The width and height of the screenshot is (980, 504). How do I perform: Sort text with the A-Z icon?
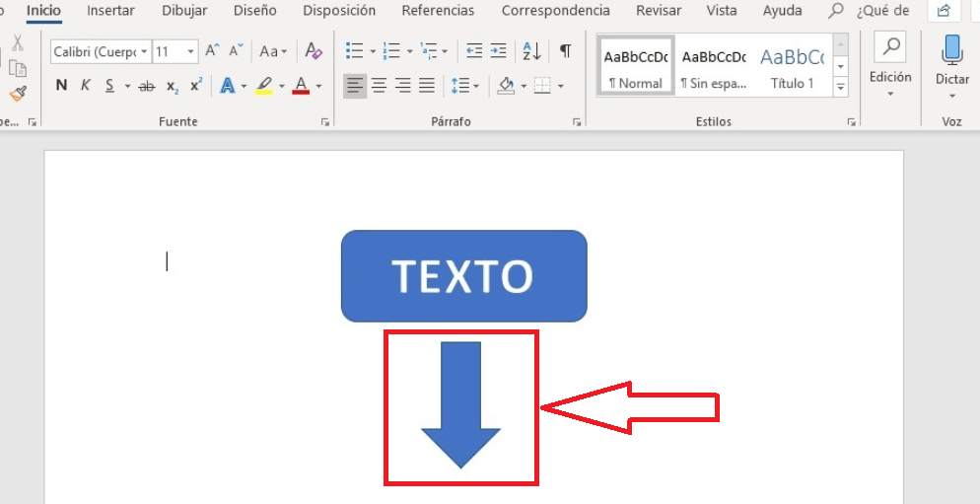[x=531, y=50]
